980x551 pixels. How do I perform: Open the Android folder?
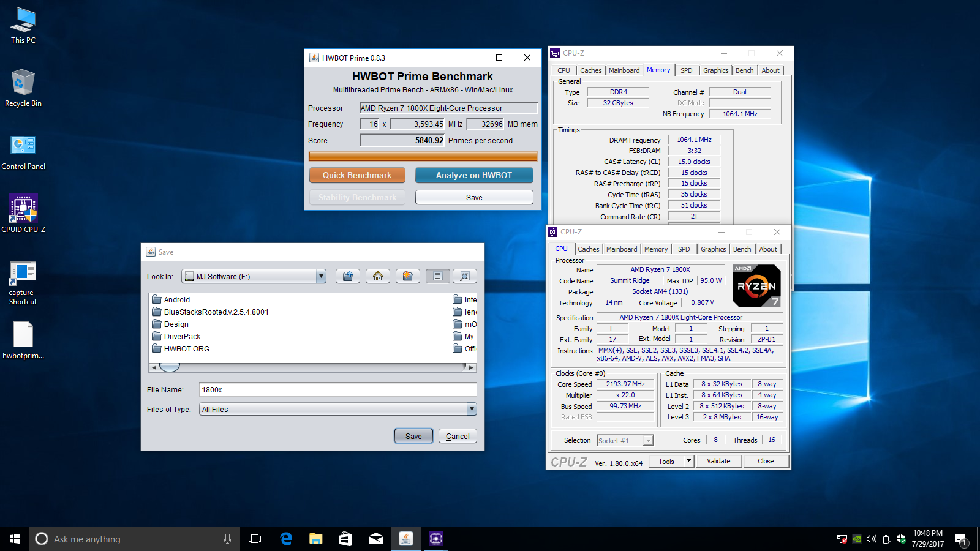tap(171, 299)
